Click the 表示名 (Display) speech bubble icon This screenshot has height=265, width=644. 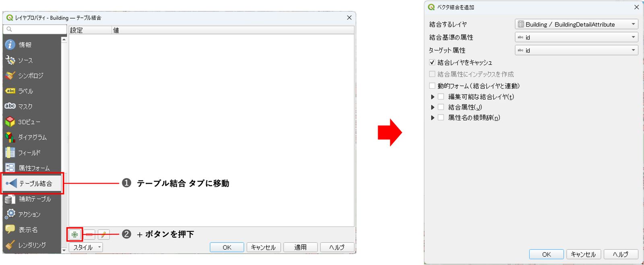[x=10, y=229]
